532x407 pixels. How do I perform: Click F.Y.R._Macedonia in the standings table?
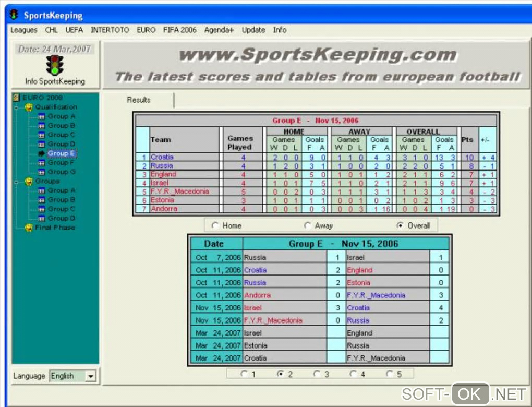180,191
